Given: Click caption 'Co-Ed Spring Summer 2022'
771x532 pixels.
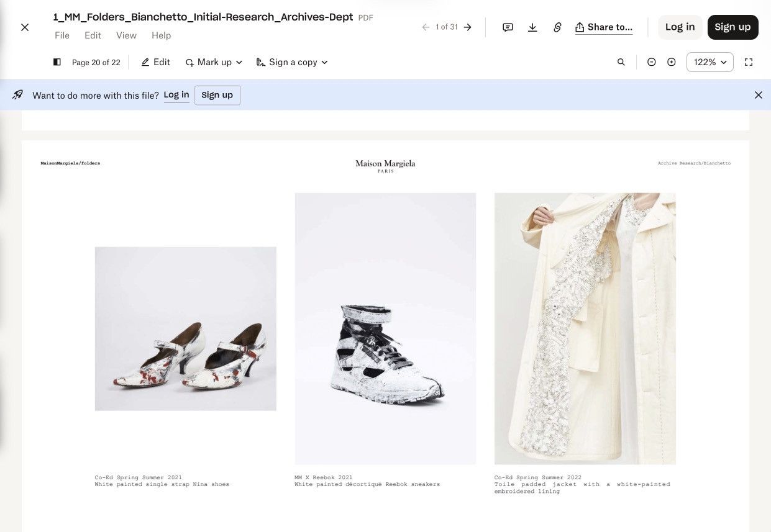Looking at the screenshot, I should [x=538, y=477].
